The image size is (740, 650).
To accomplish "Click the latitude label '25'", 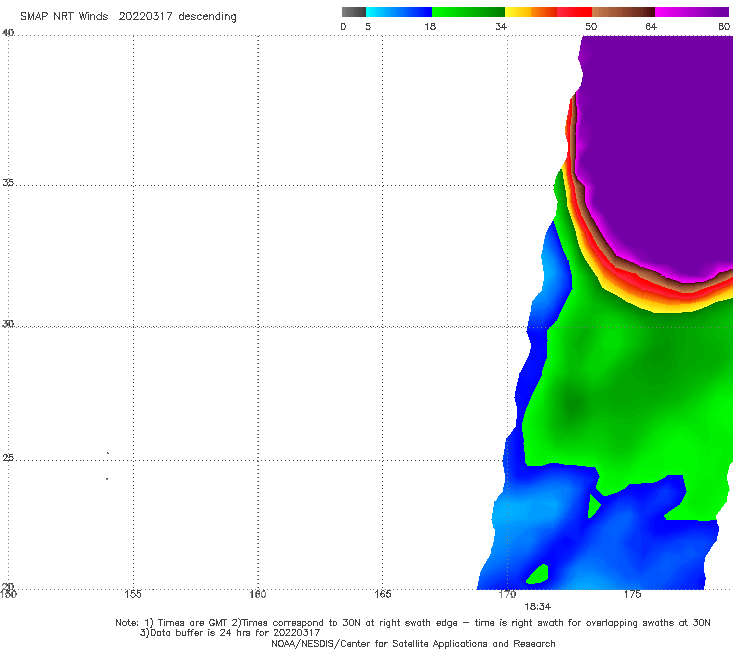I will pyautogui.click(x=8, y=458).
